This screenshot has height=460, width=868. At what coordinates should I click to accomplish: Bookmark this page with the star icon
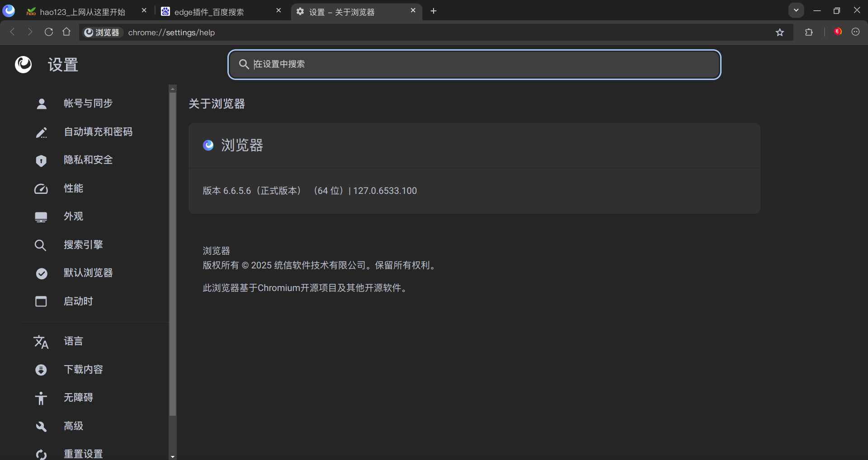(780, 32)
